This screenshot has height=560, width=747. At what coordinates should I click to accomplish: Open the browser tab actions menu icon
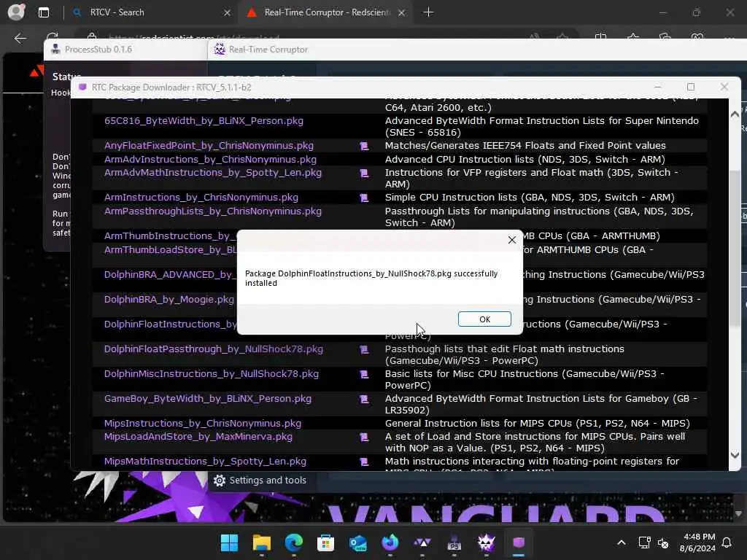[44, 12]
